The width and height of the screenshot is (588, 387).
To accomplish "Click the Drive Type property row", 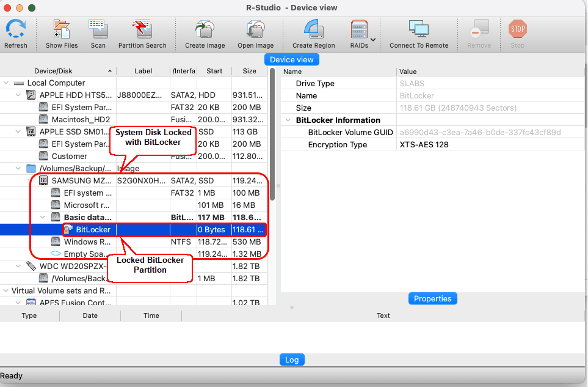I will (433, 83).
